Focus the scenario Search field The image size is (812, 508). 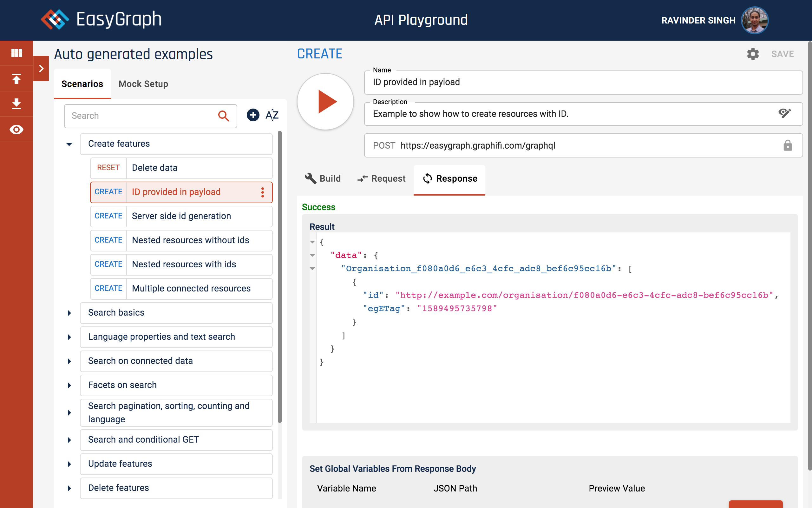[150, 116]
